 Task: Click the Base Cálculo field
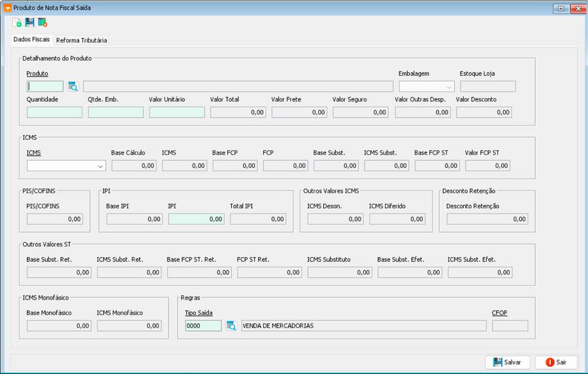tap(134, 166)
